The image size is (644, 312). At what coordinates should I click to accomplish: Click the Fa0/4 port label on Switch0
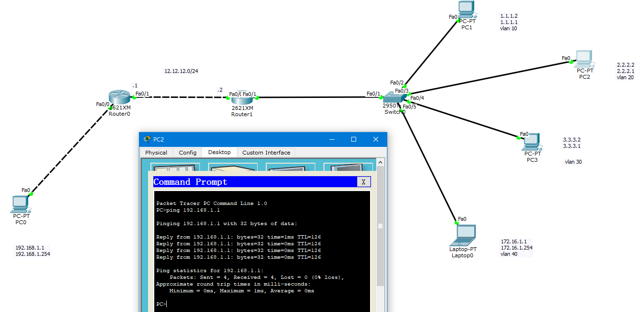click(417, 98)
